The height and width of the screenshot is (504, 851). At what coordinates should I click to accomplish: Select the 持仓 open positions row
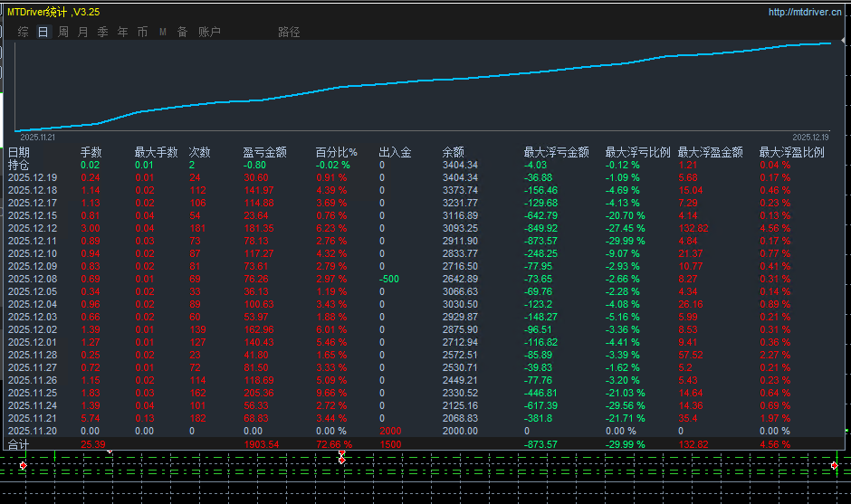[x=18, y=166]
